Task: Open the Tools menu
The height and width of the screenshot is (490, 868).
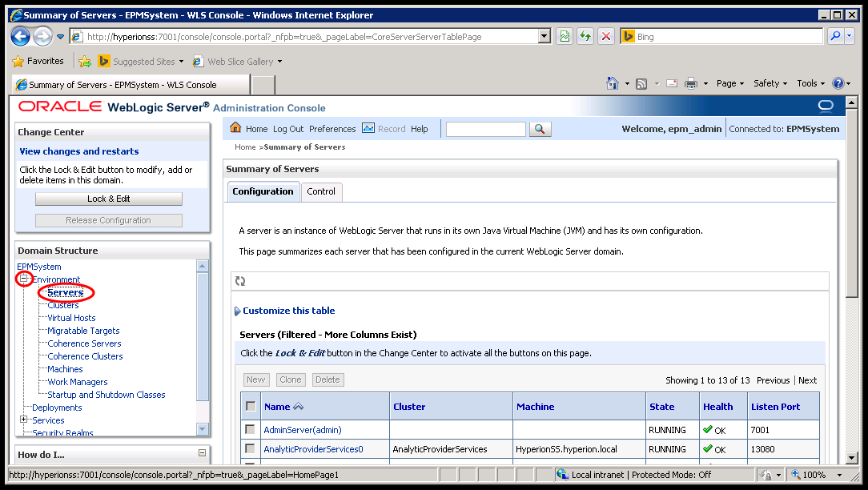Action: pos(811,83)
